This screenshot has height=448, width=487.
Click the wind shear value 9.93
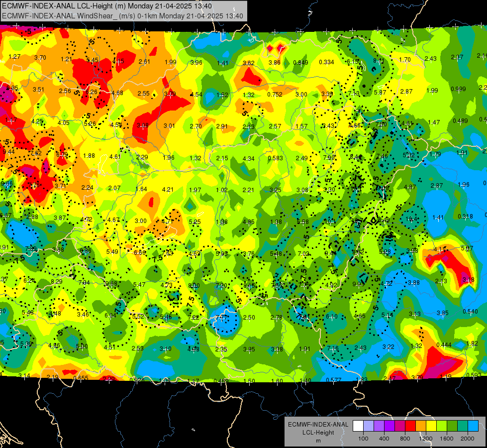click(359, 284)
